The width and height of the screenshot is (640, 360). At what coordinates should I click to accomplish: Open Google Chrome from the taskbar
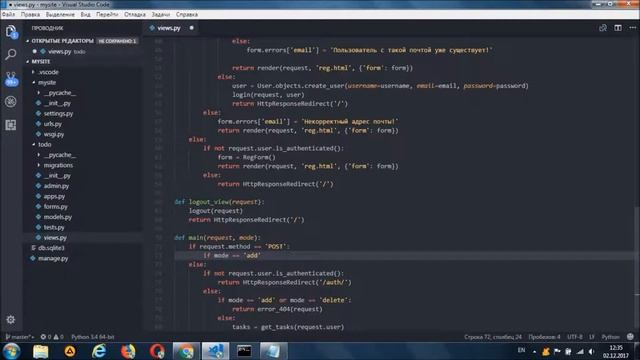[186, 351]
